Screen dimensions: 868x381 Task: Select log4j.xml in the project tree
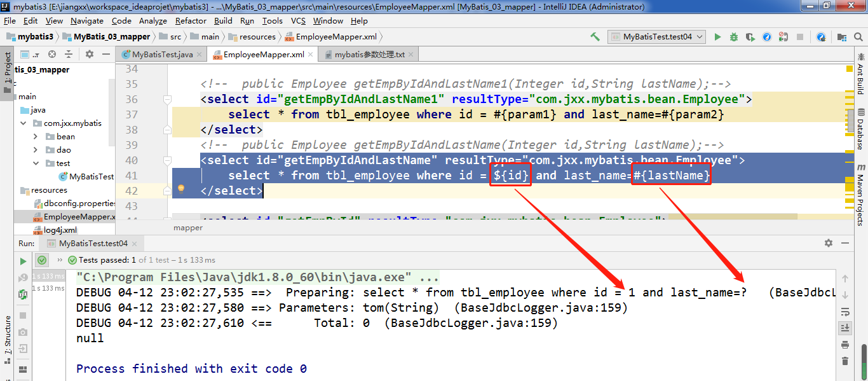tap(55, 230)
